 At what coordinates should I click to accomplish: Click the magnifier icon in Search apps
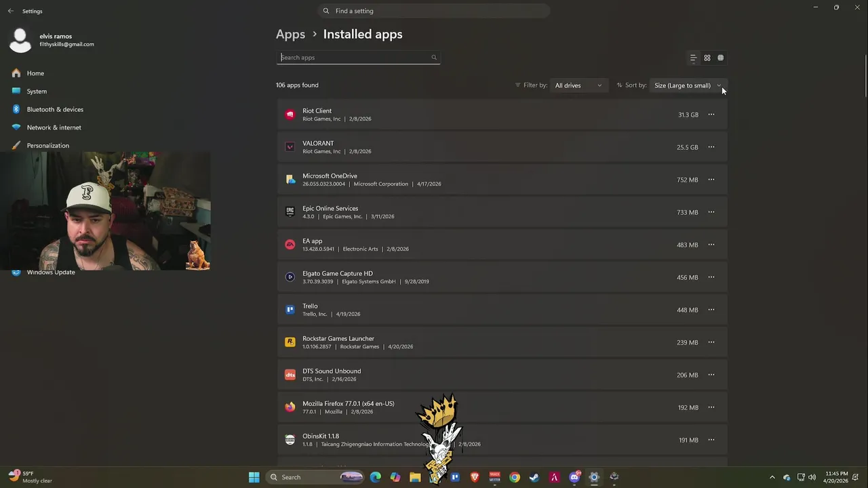tap(434, 58)
